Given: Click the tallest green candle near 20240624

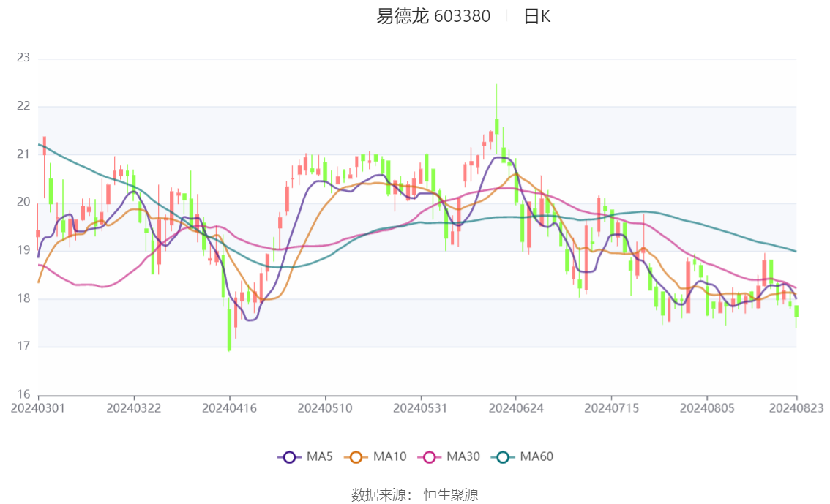Looking at the screenshot, I should click(x=496, y=126).
